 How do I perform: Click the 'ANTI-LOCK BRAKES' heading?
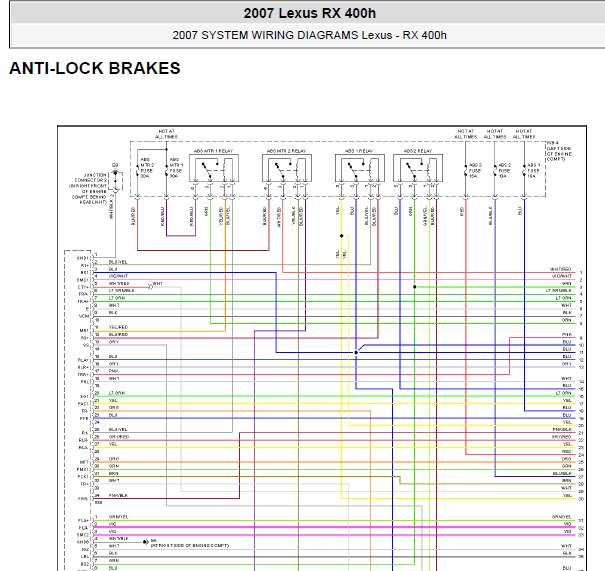(x=95, y=68)
